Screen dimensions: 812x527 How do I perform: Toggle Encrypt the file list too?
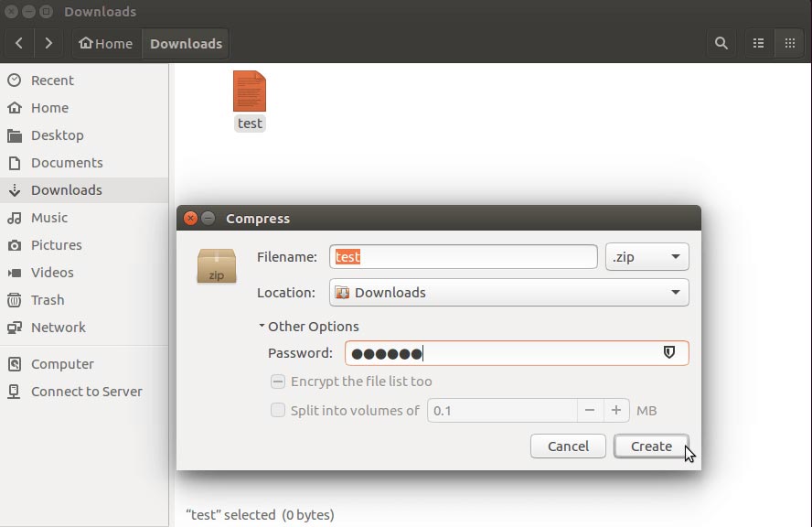[x=278, y=382]
